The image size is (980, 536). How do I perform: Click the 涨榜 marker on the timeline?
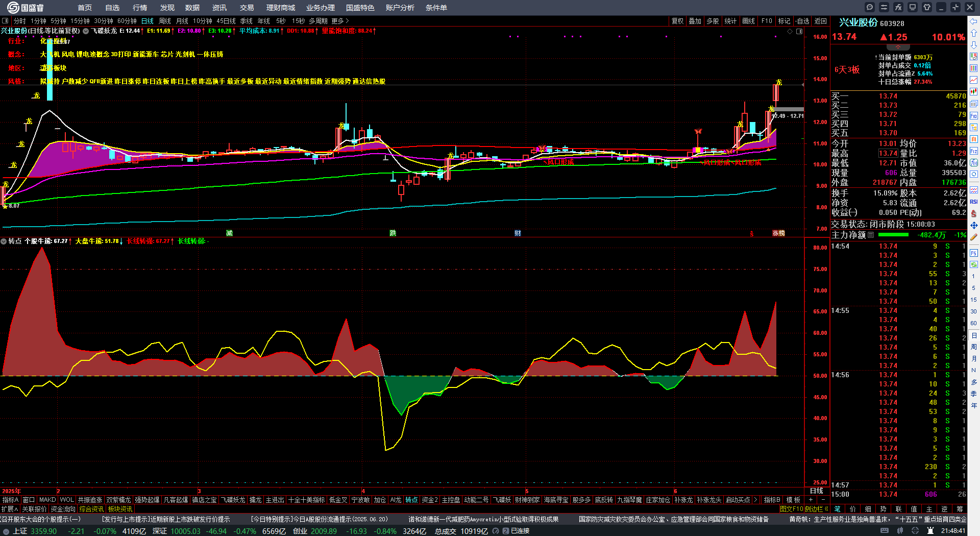click(x=779, y=233)
